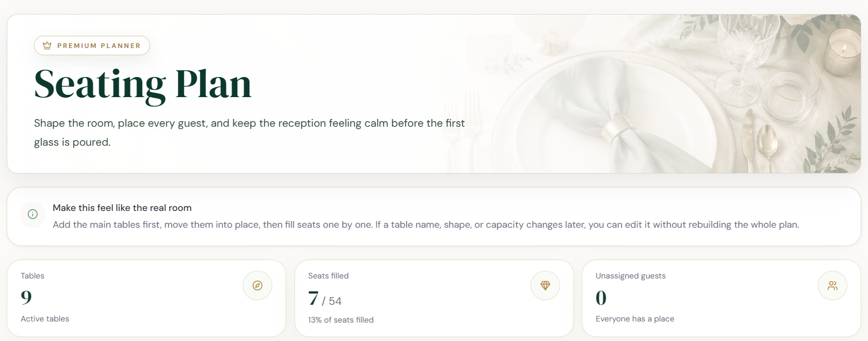The height and width of the screenshot is (341, 868).
Task: Click the people icon on Unassigned guests card
Action: point(832,286)
